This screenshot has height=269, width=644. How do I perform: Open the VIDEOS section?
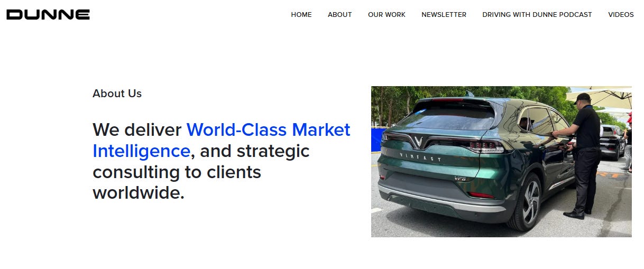pyautogui.click(x=621, y=15)
